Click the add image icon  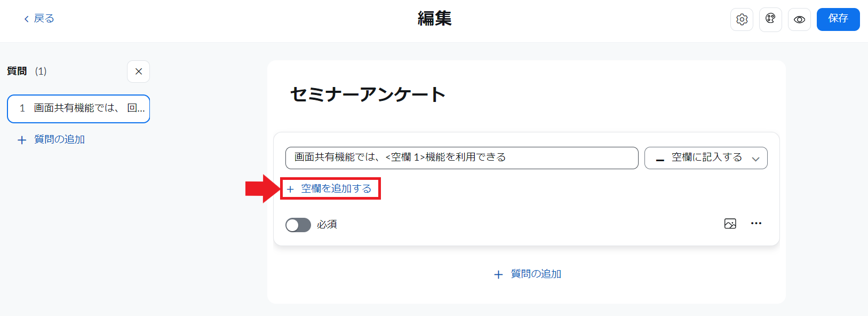730,224
